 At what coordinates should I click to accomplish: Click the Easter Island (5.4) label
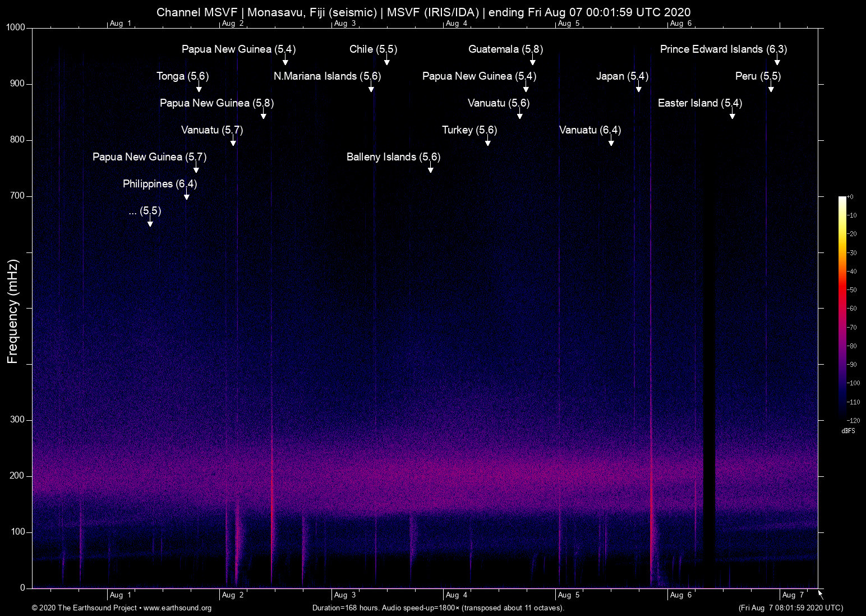700,103
